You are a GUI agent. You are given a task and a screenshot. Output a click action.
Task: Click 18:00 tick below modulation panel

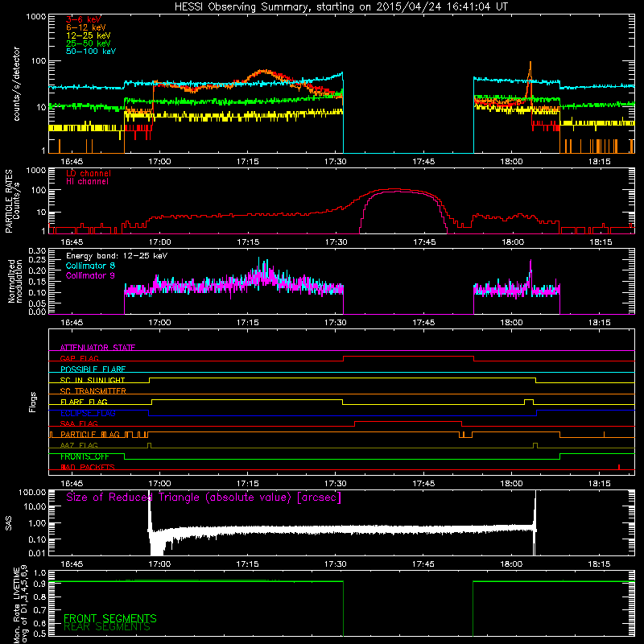pos(512,323)
